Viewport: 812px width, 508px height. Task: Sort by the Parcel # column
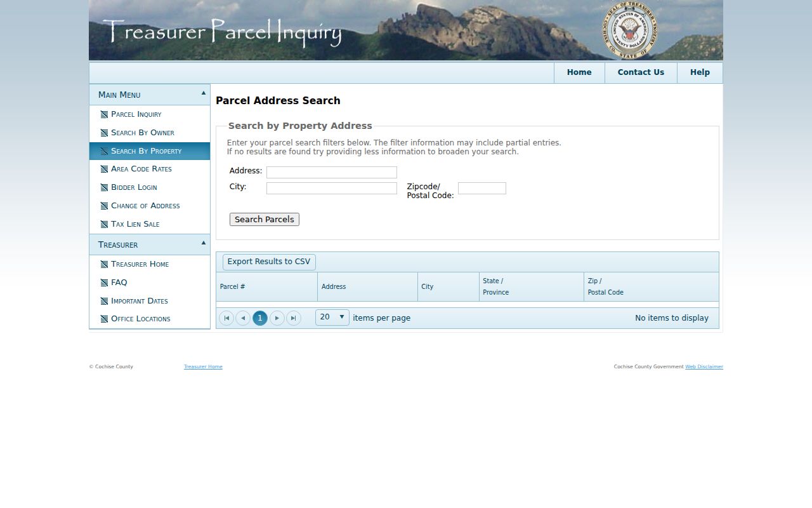(266, 287)
